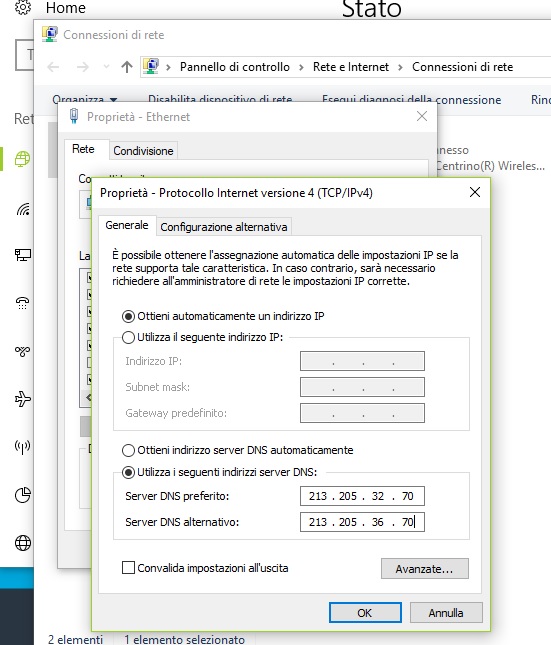The width and height of the screenshot is (551, 645).
Task: Expand chevron after Rete e Internet
Action: [x=400, y=67]
